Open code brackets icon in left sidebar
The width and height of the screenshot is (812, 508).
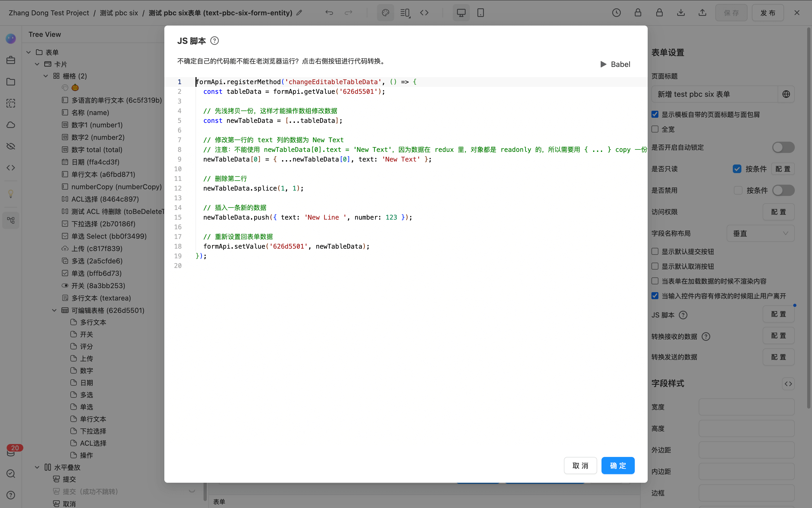coord(11,168)
